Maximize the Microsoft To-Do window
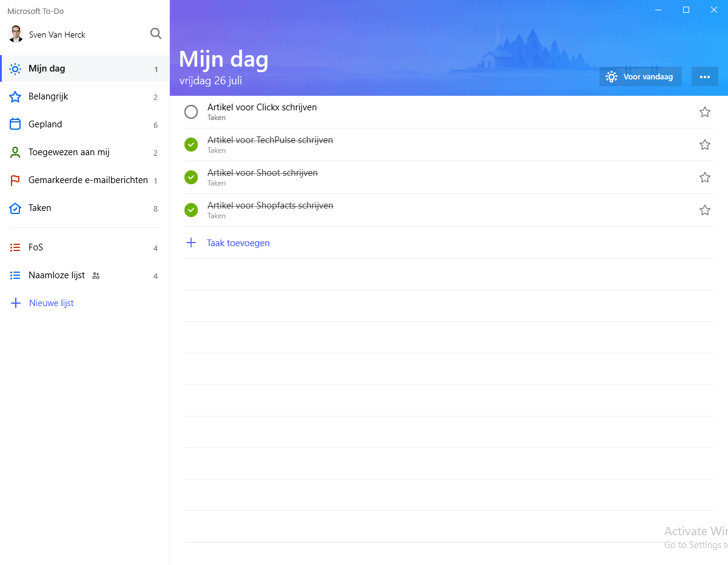The width and height of the screenshot is (728, 565). (x=686, y=10)
